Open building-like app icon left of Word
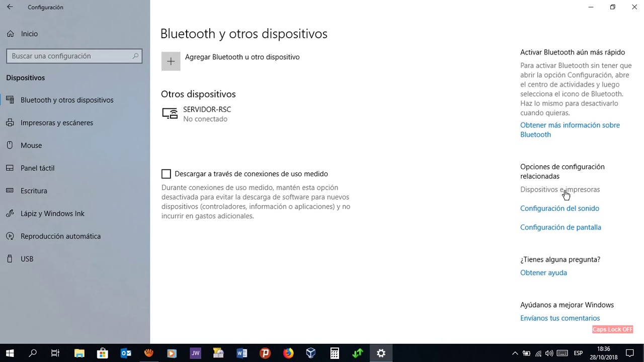This screenshot has height=362, width=644. click(x=218, y=353)
